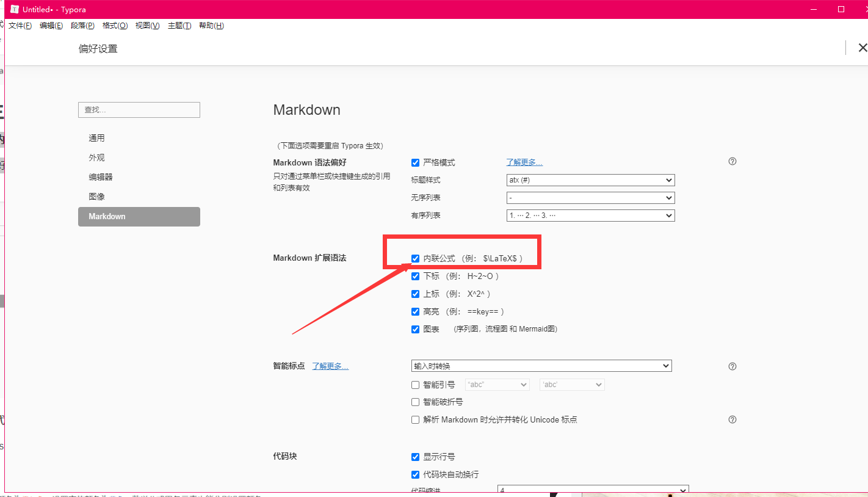Open 编辑(E) menu
This screenshot has width=868, height=497.
(51, 26)
